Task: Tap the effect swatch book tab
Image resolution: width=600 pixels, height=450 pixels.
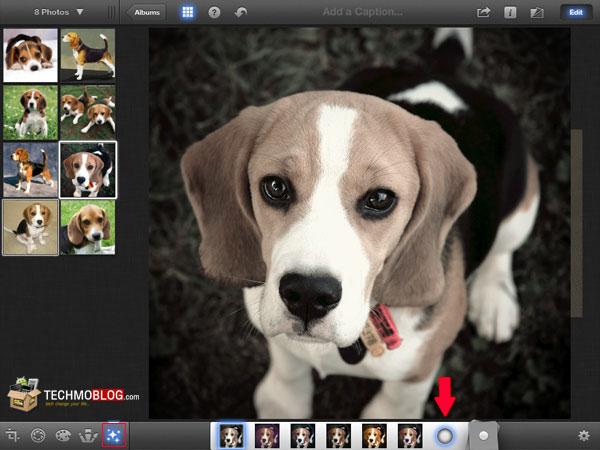Action: 483,435
